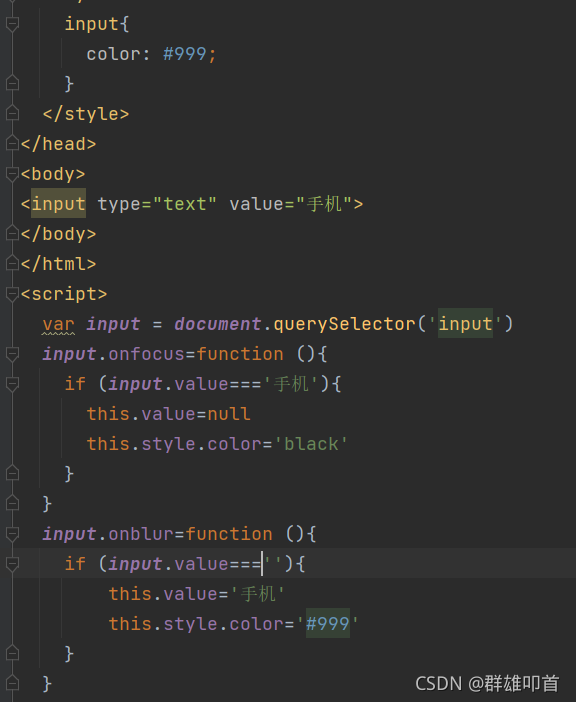
Task: Collapse fold marker on if value==='手机' line
Action: pyautogui.click(x=13, y=384)
